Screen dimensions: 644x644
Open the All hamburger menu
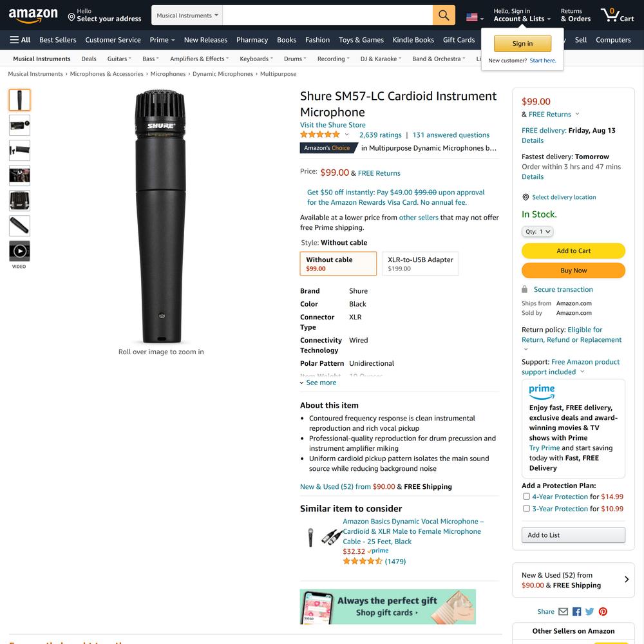click(x=20, y=40)
